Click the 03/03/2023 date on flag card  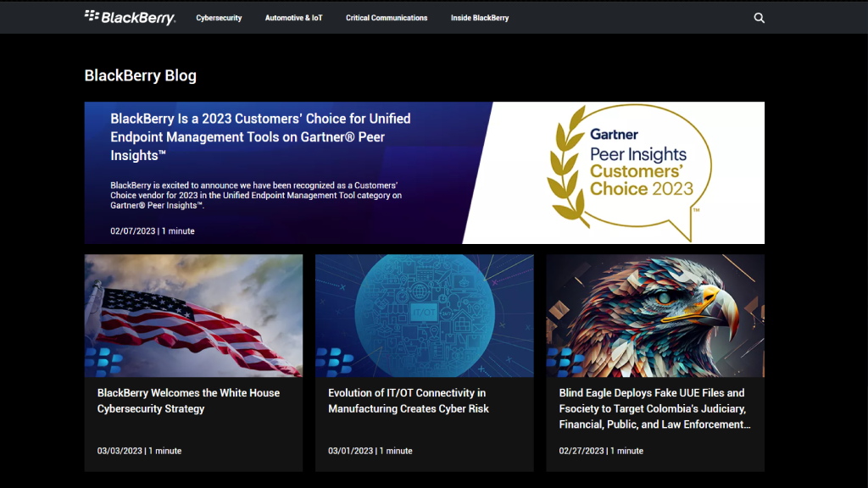click(x=120, y=451)
